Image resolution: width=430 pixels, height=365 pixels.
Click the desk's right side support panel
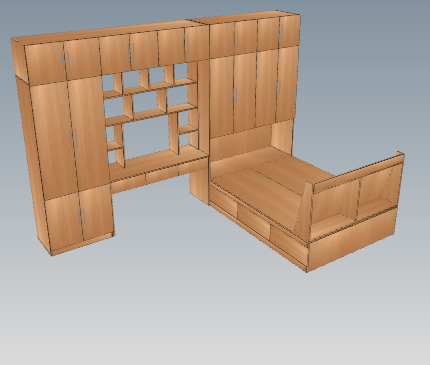[x=199, y=183]
